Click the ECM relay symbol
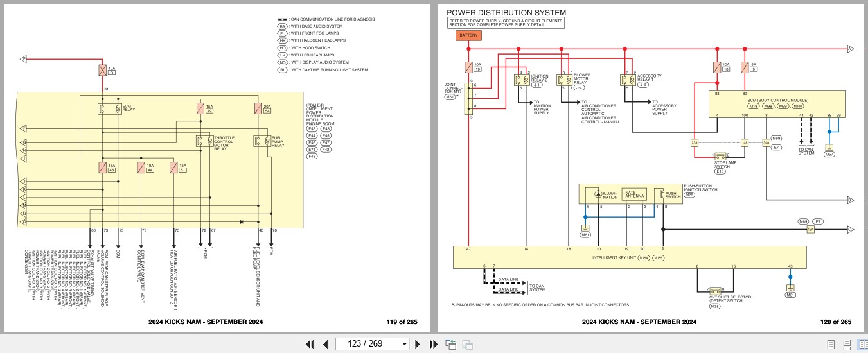The height and width of the screenshot is (353, 868). (x=109, y=108)
